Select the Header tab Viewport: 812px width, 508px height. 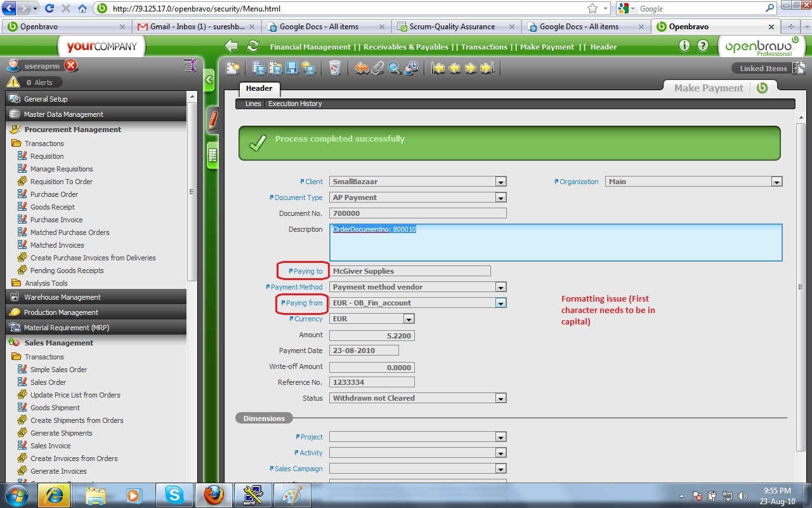point(259,89)
